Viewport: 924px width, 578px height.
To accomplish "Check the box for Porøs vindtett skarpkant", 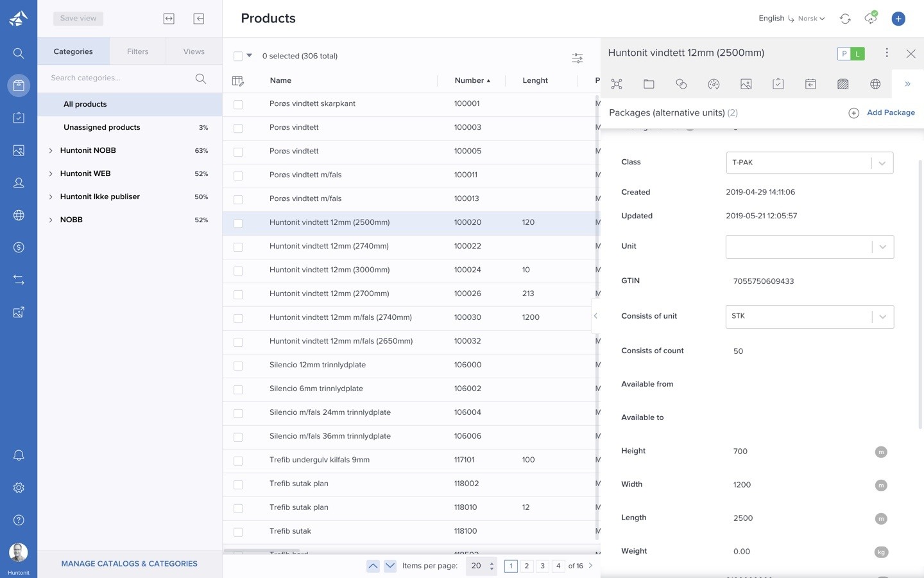I will 238,104.
